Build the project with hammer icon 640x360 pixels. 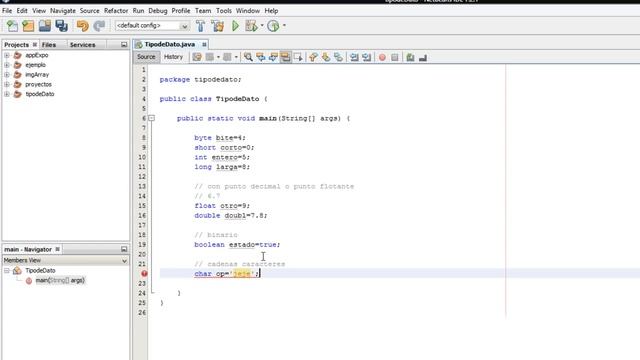[200, 26]
